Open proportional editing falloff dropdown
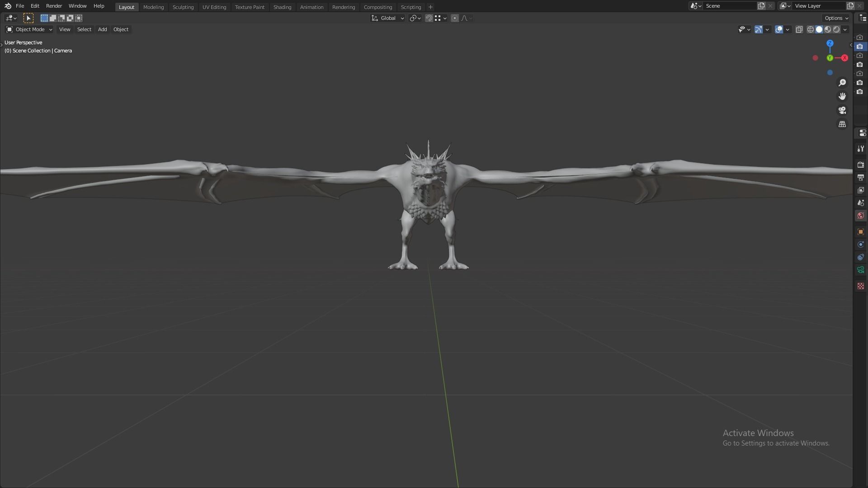868x488 pixels. coord(467,18)
